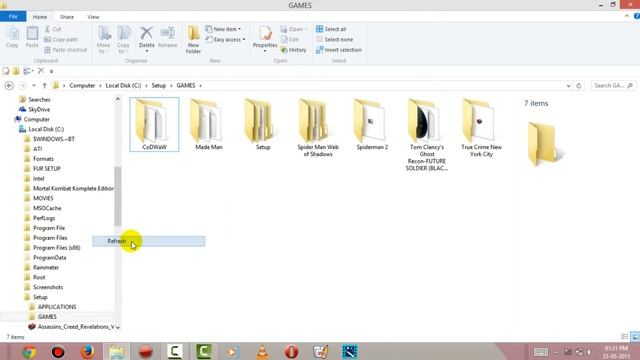Click navigation pane scrollbar down arrow
Viewport: 640px width, 360px height.
pos(118,327)
